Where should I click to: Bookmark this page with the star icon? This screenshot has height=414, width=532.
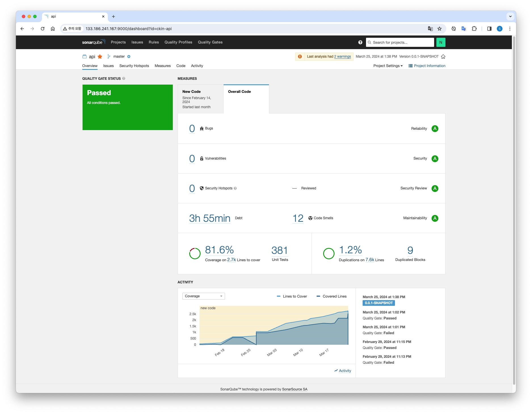point(440,29)
